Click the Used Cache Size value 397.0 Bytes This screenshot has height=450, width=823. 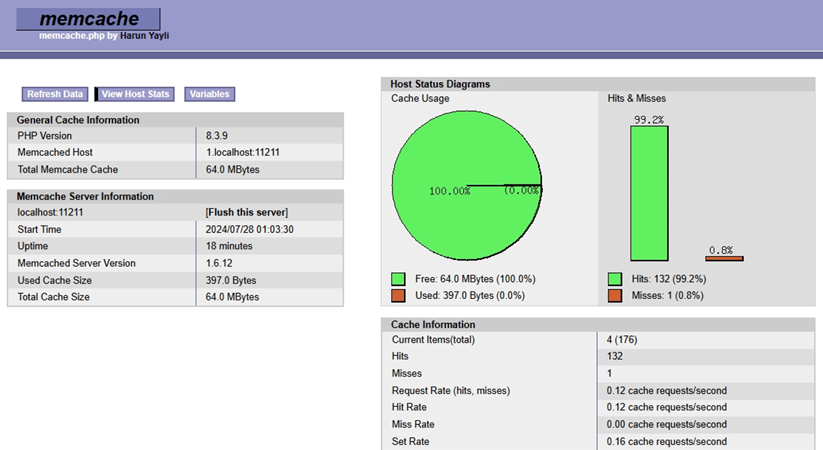(x=231, y=280)
